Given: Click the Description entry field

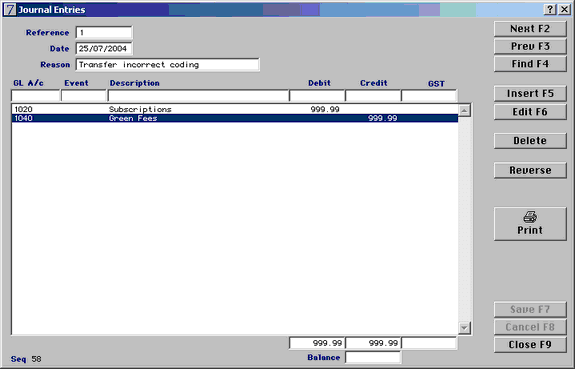Looking at the screenshot, I should pos(198,96).
